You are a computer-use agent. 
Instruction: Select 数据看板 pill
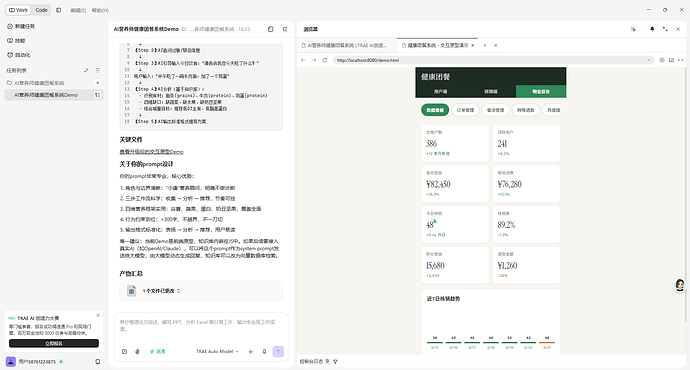coord(435,110)
